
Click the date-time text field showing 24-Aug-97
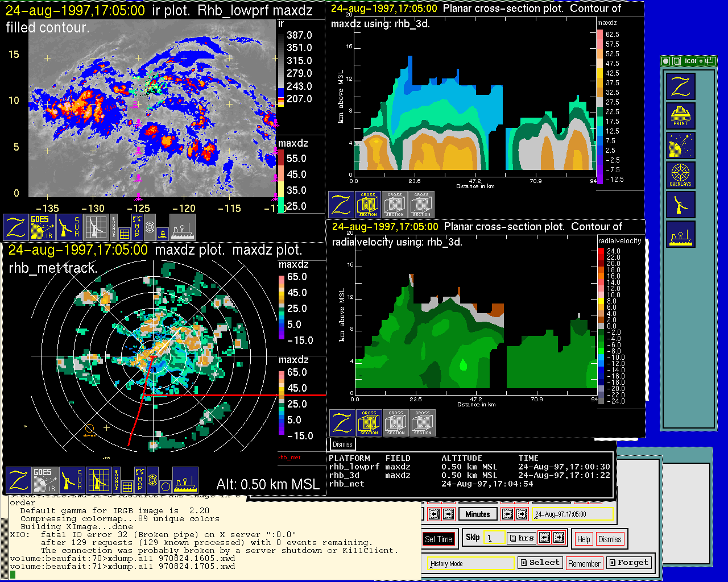coord(573,514)
